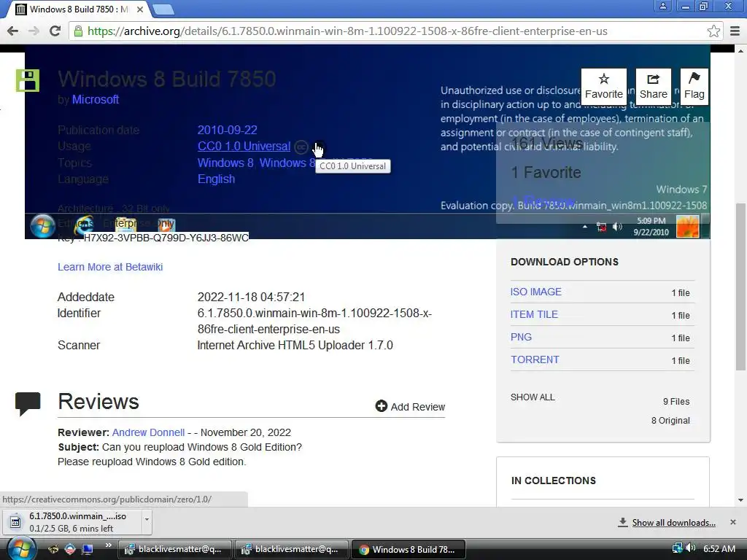Screen dimensions: 747x560
Task: Click the IN COLLECTIONS heading
Action: pos(554,481)
